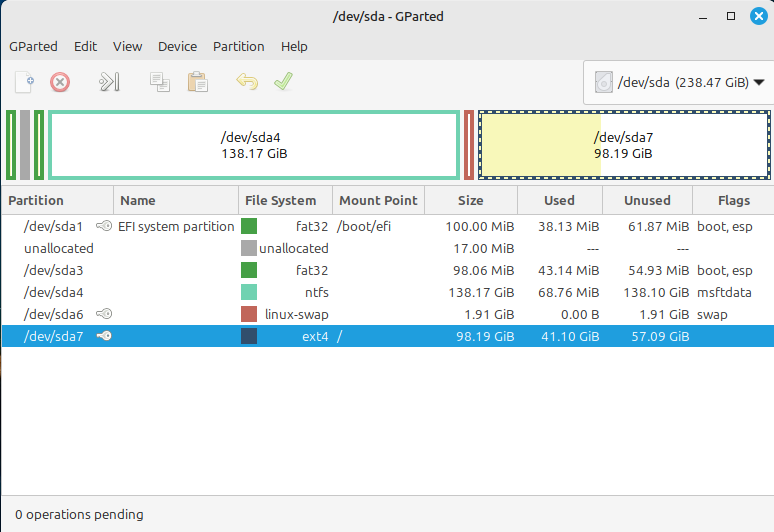Click the Delete partition red X icon
Screen dimensions: 774x532
(x=60, y=82)
